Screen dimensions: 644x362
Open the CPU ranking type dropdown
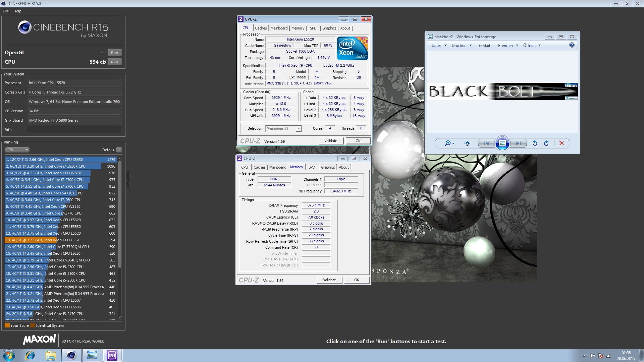coord(17,150)
